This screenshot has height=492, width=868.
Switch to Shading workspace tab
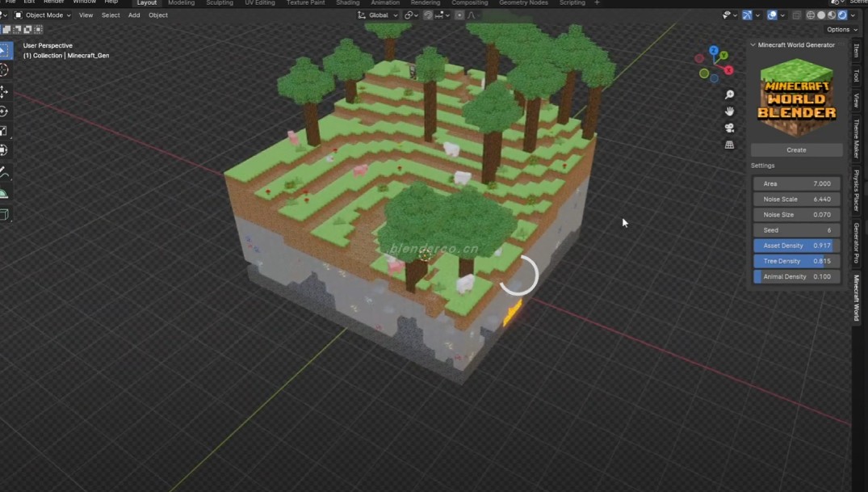[348, 2]
